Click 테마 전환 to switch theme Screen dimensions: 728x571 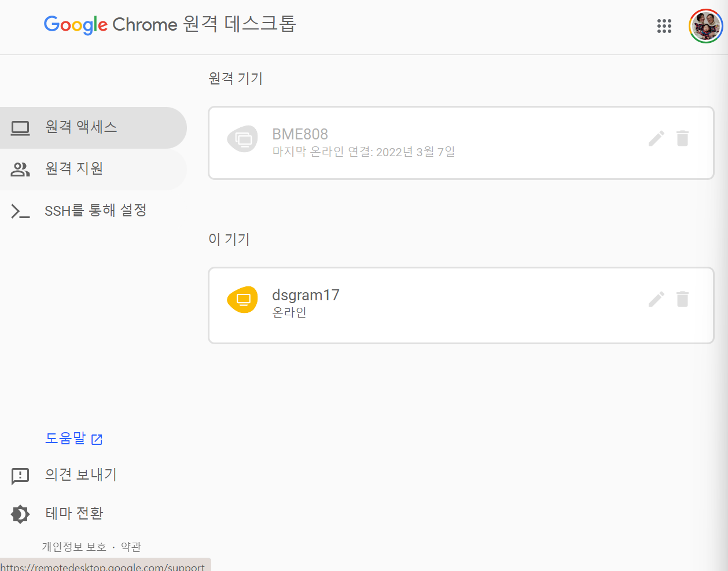[74, 513]
